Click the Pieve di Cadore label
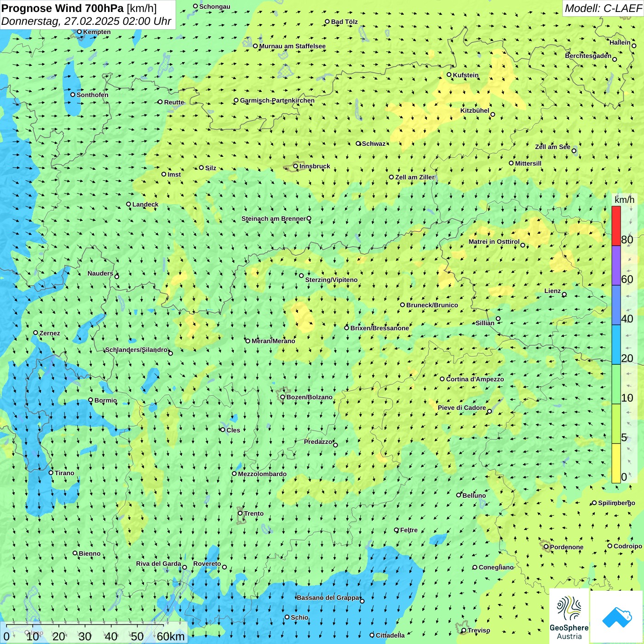Screen dimensions: 644x644 (462, 408)
